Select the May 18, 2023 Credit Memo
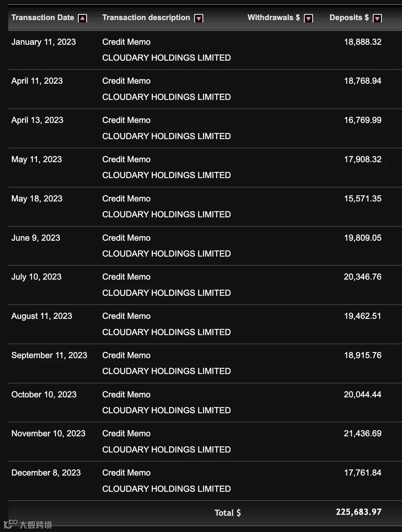The width and height of the screenshot is (402, 532). (127, 199)
